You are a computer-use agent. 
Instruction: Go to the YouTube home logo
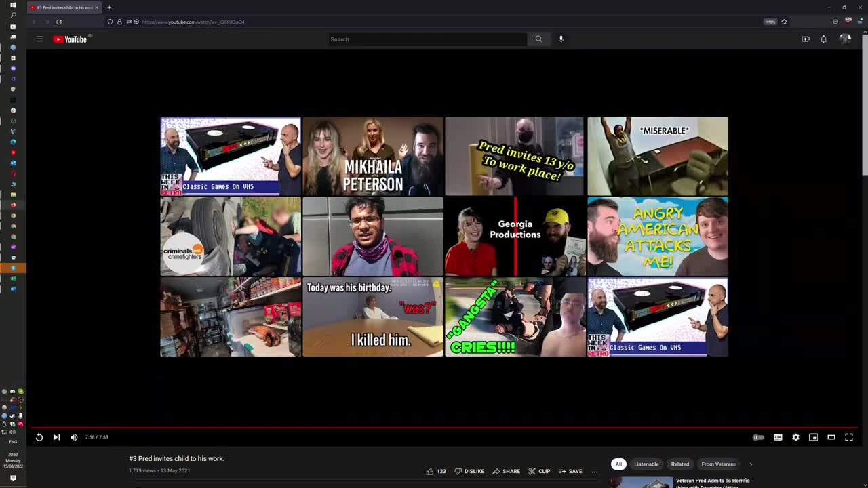coord(71,39)
